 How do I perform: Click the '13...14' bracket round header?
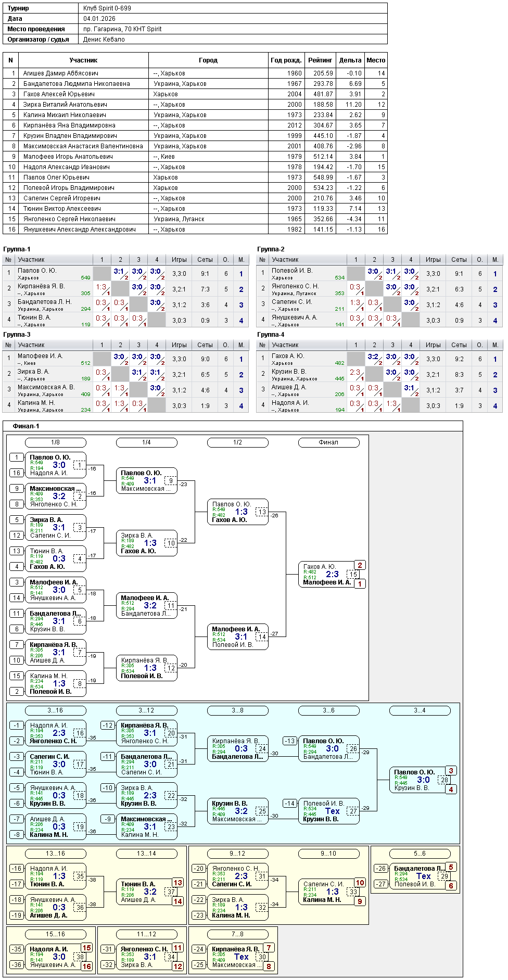146,854
